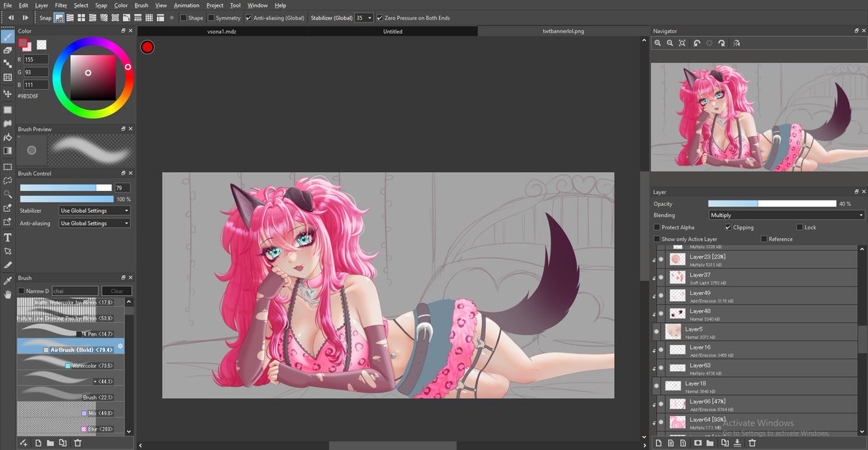Viewport: 868px width, 450px height.
Task: Enable the Reference checkbox
Action: (x=764, y=239)
